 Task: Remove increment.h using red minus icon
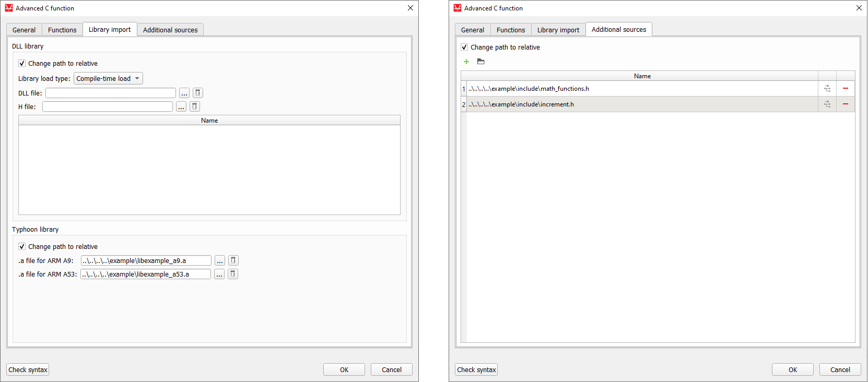(x=845, y=104)
